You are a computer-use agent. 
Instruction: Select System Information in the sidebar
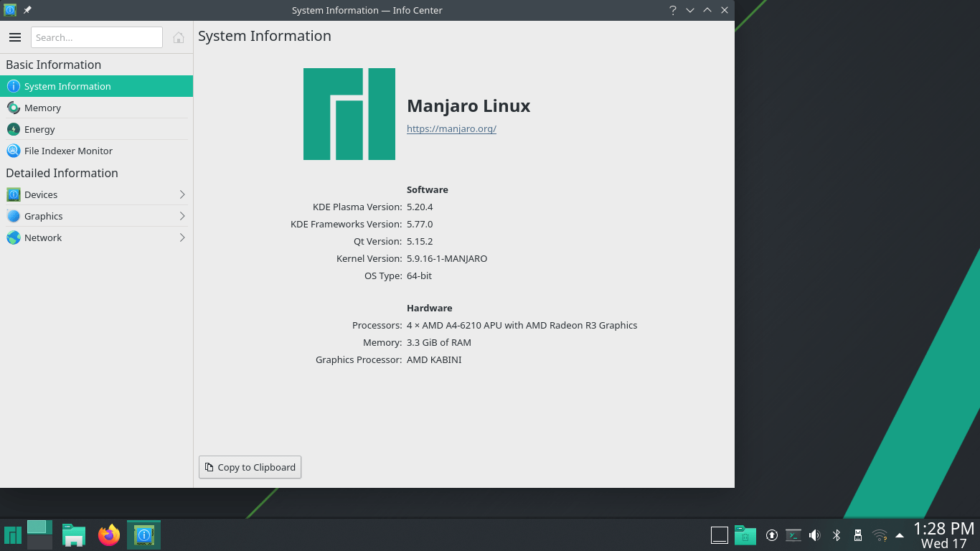point(96,86)
